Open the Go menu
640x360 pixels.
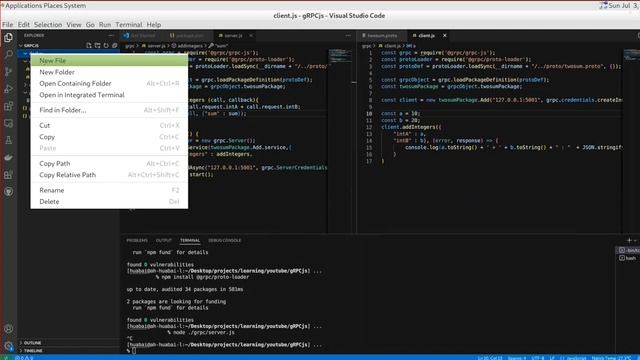(90, 24)
